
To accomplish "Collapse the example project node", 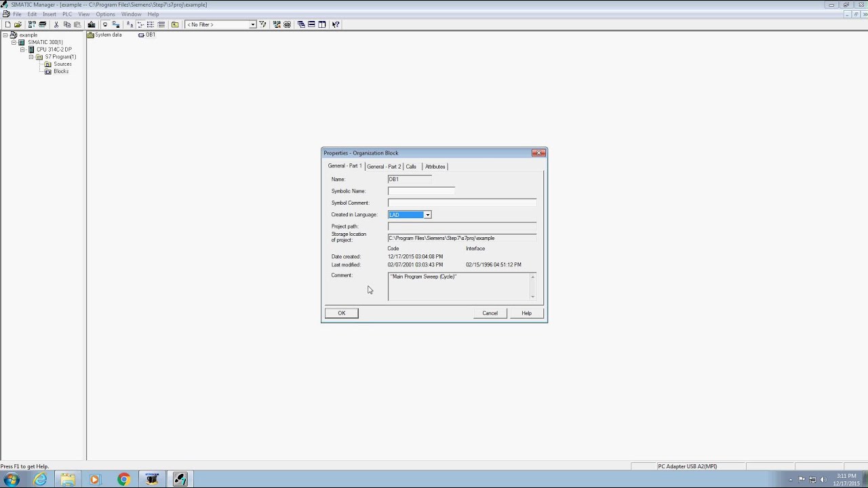I will point(5,35).
